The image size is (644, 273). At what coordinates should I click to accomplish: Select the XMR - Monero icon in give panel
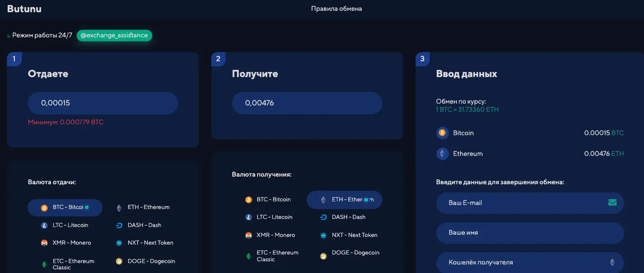(x=44, y=242)
